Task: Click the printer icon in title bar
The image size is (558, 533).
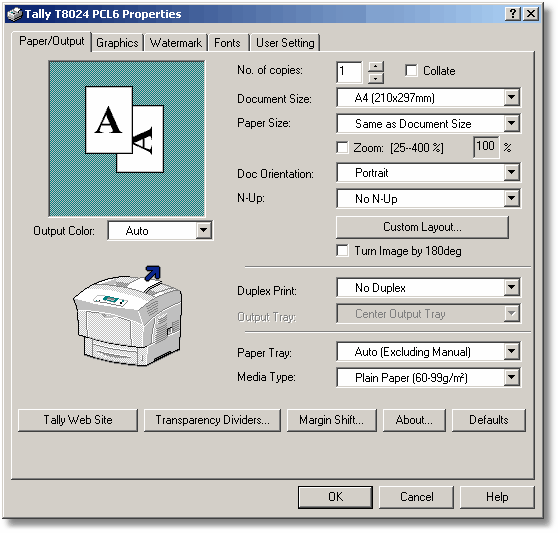Action: [x=15, y=14]
